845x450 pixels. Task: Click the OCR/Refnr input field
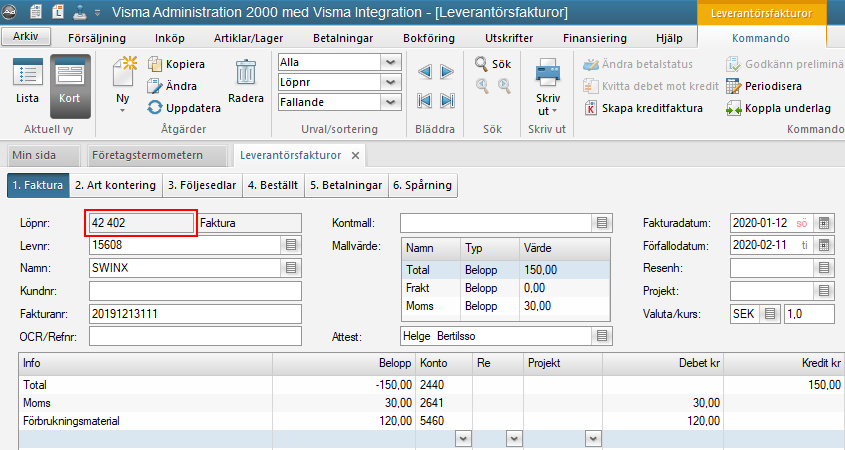point(195,336)
